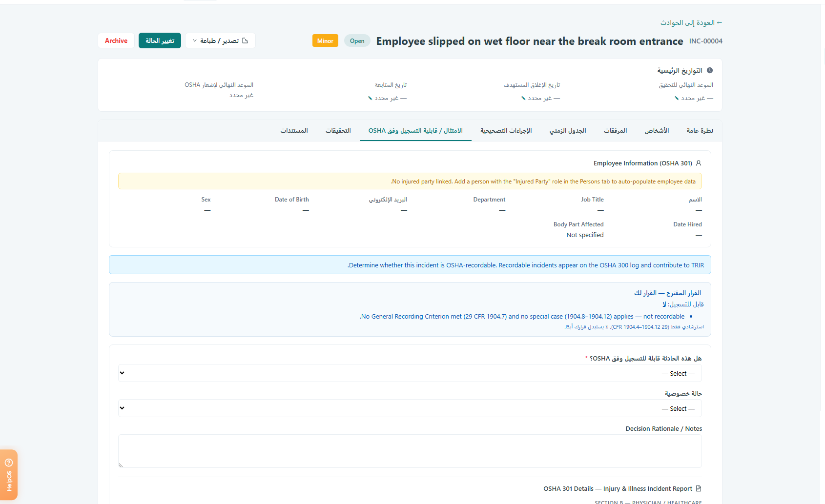The width and height of the screenshot is (825, 504).
Task: Click the yellow 'No injured party linked' warning
Action: 410,181
